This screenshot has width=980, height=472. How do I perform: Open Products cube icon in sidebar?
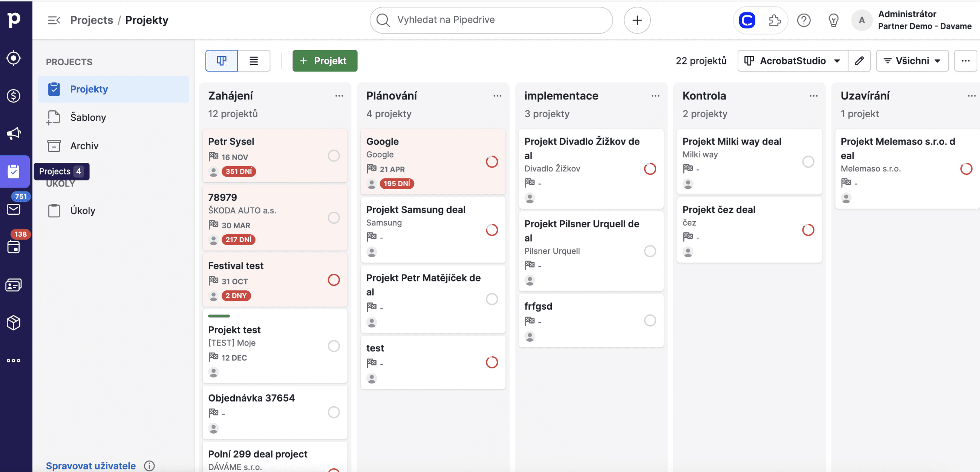click(14, 322)
